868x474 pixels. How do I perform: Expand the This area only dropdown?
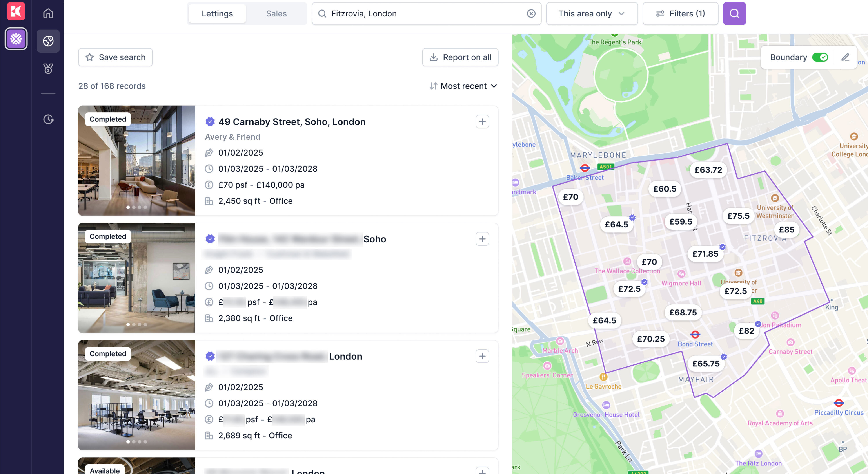pos(592,13)
